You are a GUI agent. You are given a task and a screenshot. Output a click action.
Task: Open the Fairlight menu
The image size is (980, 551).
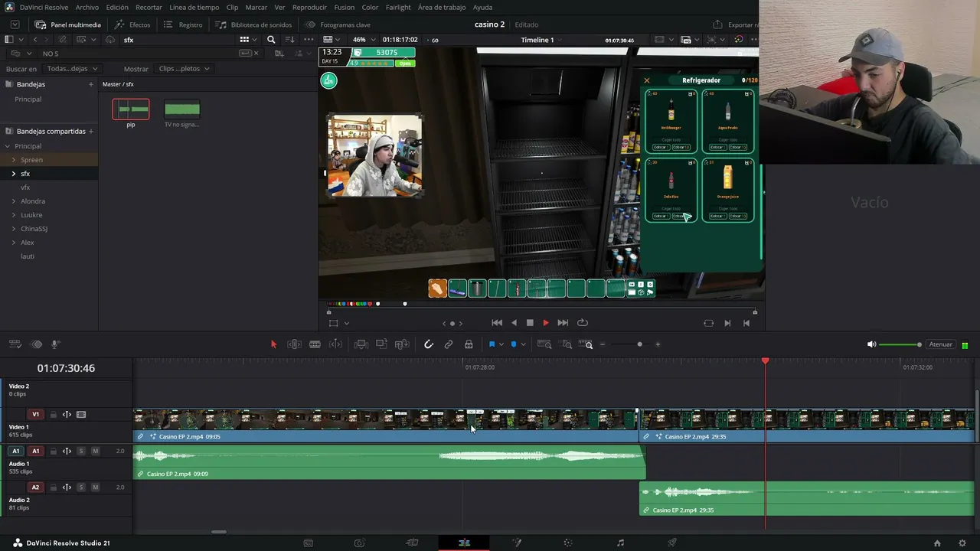398,7
